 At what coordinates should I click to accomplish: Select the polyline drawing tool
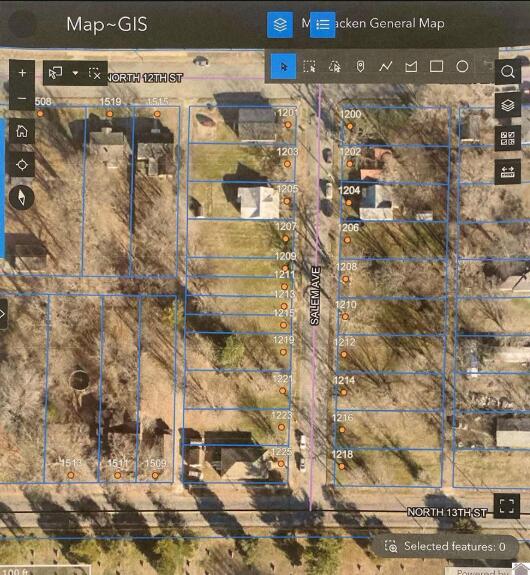pyautogui.click(x=385, y=66)
